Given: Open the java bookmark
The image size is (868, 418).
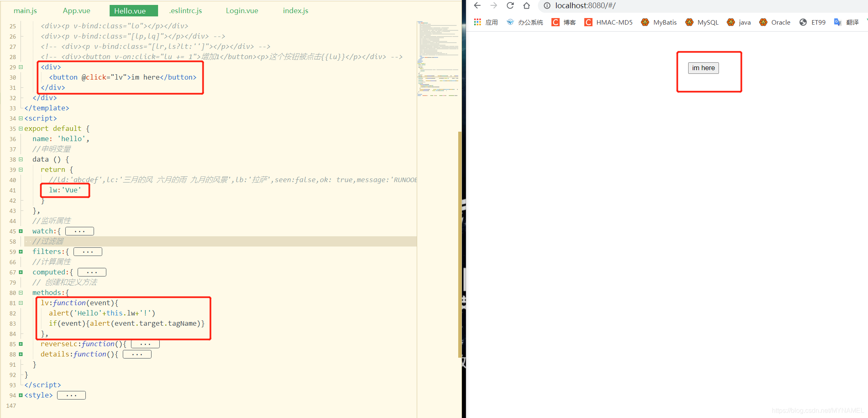Looking at the screenshot, I should click(x=739, y=22).
